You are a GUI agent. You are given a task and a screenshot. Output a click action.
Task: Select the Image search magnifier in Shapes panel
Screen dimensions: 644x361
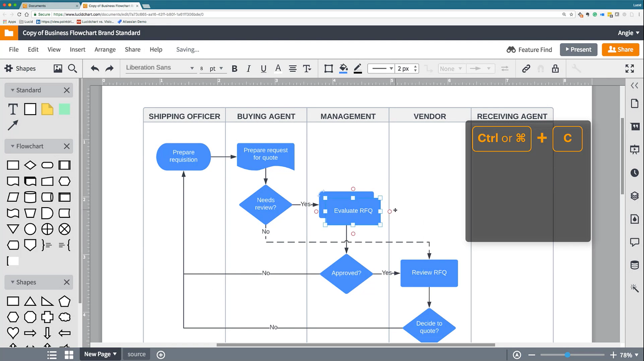(73, 68)
